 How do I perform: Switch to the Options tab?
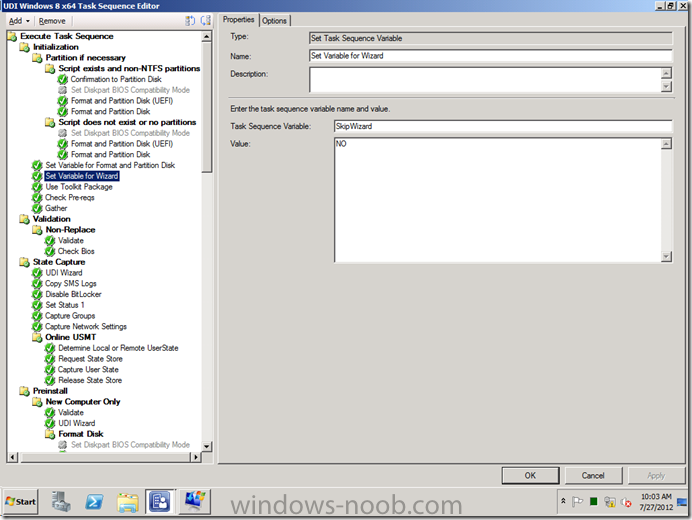274,20
